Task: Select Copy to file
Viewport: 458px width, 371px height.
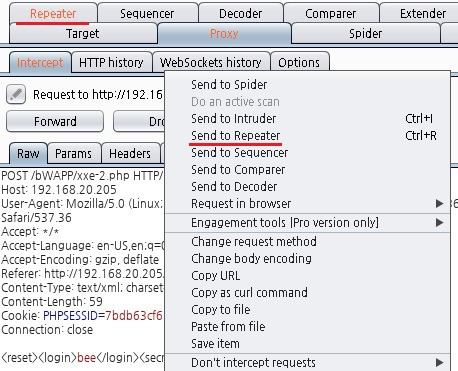Action: pyautogui.click(x=307, y=310)
